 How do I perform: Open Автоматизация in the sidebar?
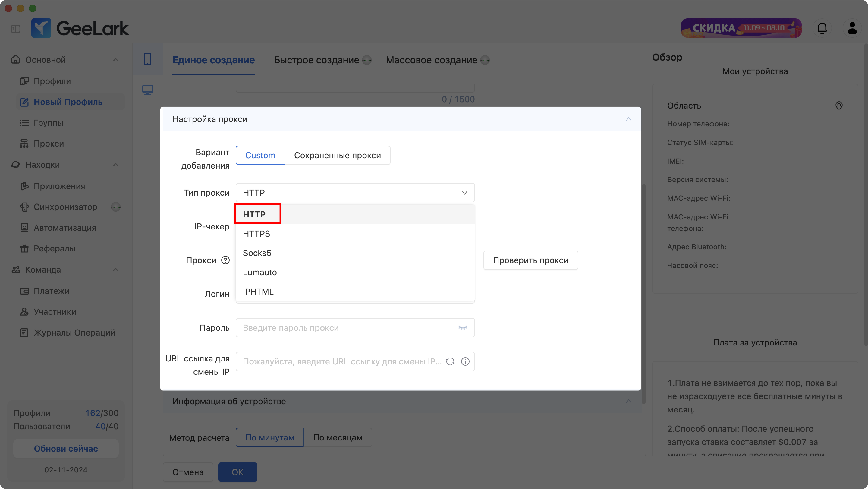[71, 228]
